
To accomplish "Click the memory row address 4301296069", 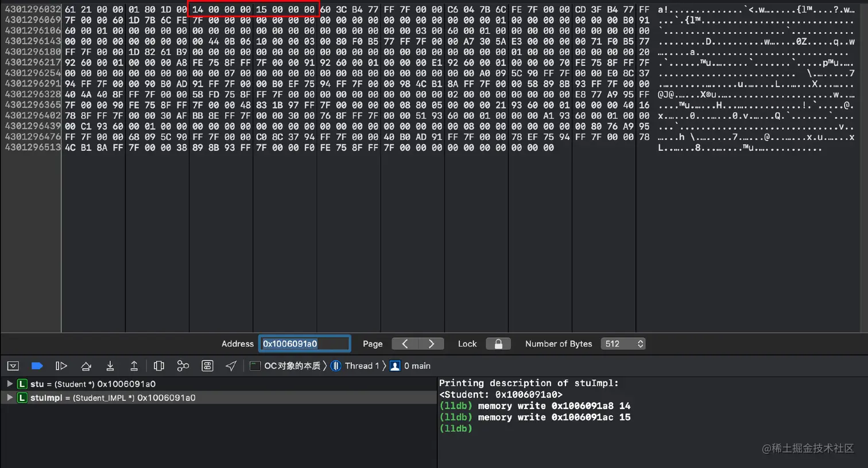I will pos(33,20).
